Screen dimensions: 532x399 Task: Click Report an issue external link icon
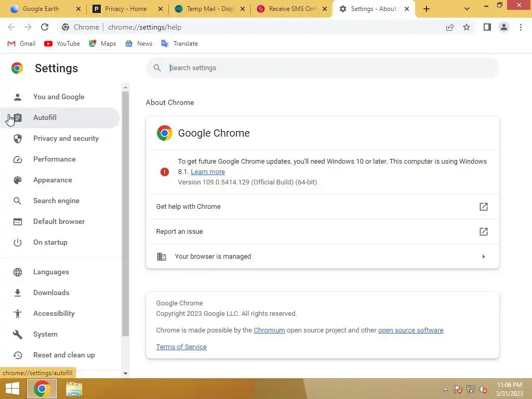(484, 231)
